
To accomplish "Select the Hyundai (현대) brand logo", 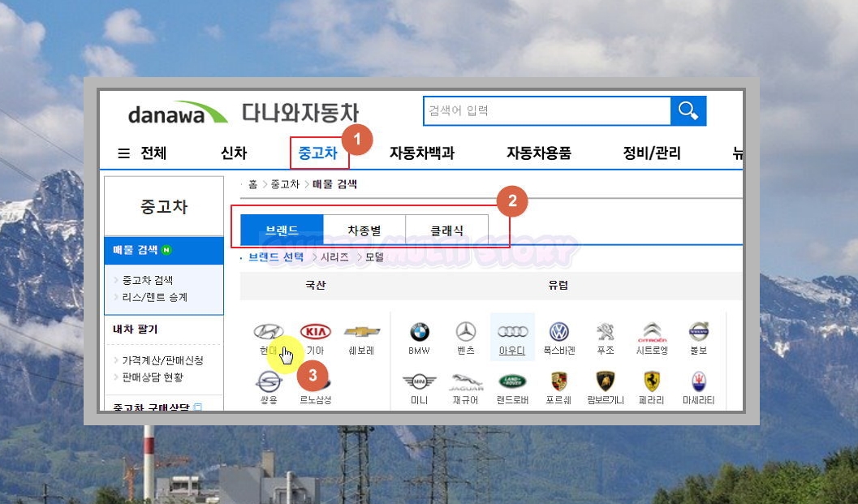I will click(268, 332).
